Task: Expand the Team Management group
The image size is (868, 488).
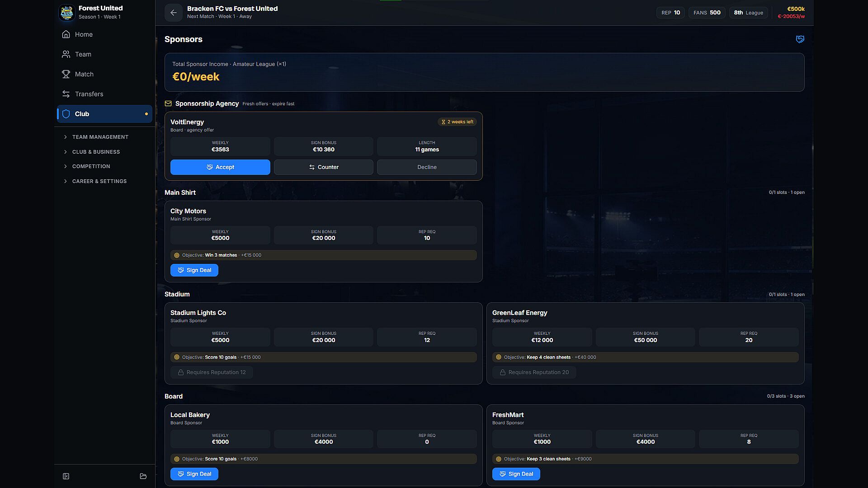Action: point(104,137)
